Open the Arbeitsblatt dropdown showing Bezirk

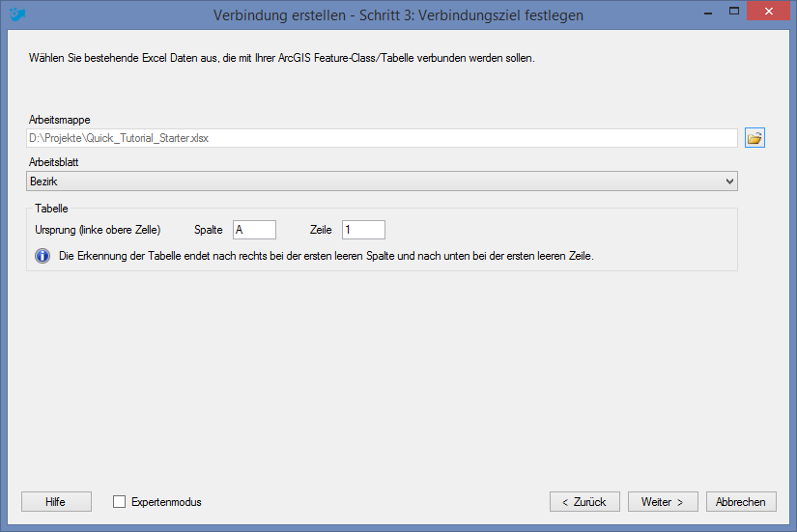click(x=382, y=181)
